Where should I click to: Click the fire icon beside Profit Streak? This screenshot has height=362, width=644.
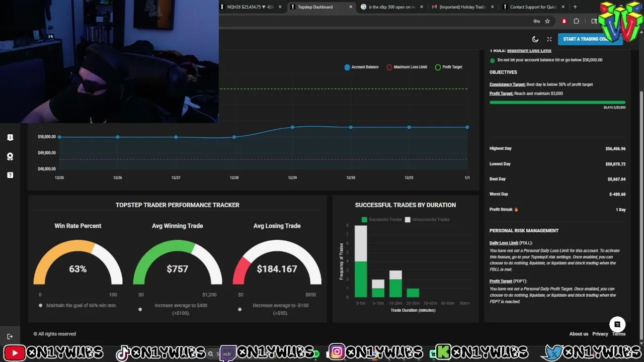[x=516, y=210]
